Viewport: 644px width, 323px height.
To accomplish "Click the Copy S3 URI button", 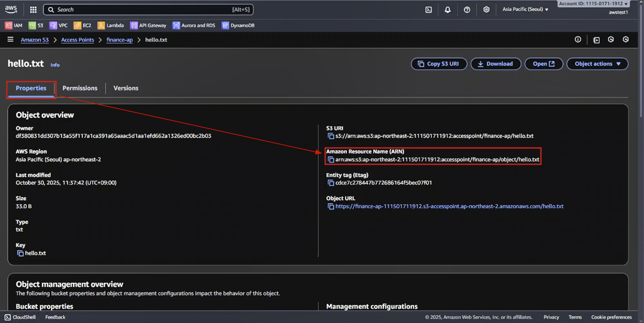I will tap(439, 64).
